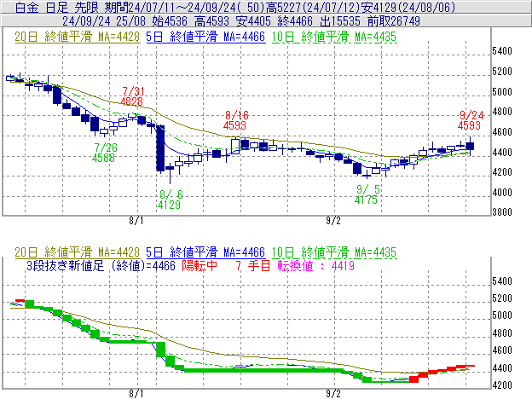Viewport: 532px width, 405px height.
Task: Click the 8/16 4593 red peak annotation
Action: click(x=235, y=120)
